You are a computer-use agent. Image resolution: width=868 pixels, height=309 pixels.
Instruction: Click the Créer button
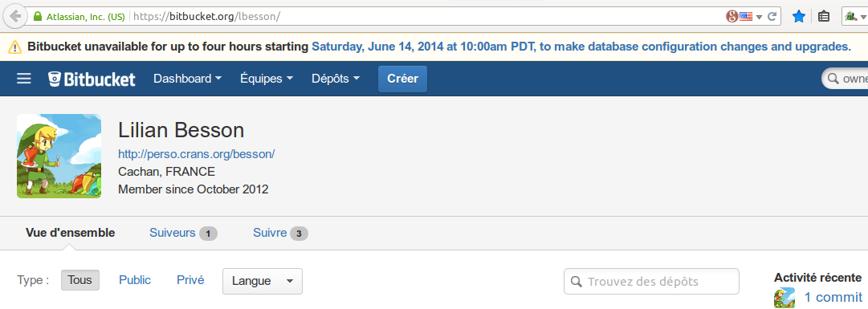[402, 79]
